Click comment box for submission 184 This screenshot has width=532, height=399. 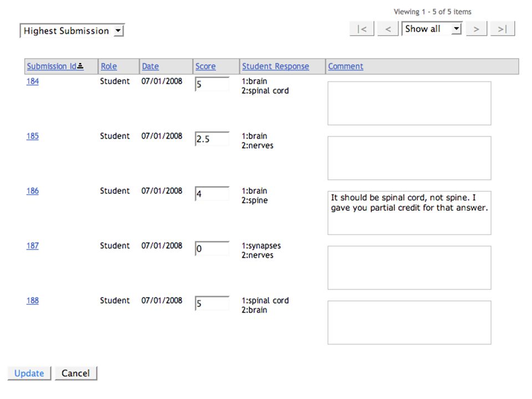coord(409,103)
